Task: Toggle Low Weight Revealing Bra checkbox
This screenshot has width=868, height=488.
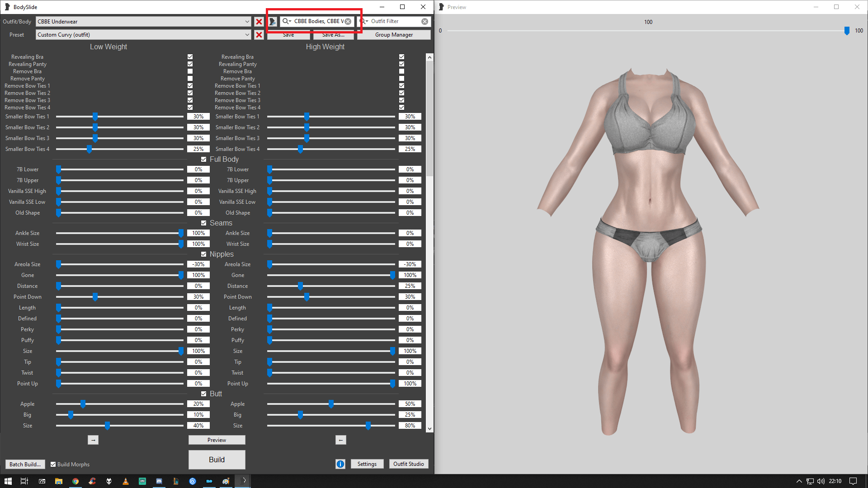Action: tap(190, 57)
